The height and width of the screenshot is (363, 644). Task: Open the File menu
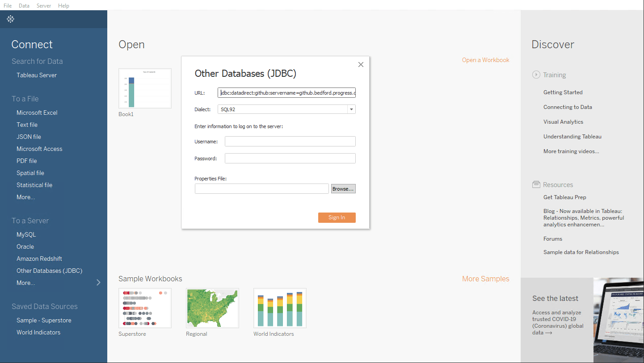pyautogui.click(x=8, y=6)
